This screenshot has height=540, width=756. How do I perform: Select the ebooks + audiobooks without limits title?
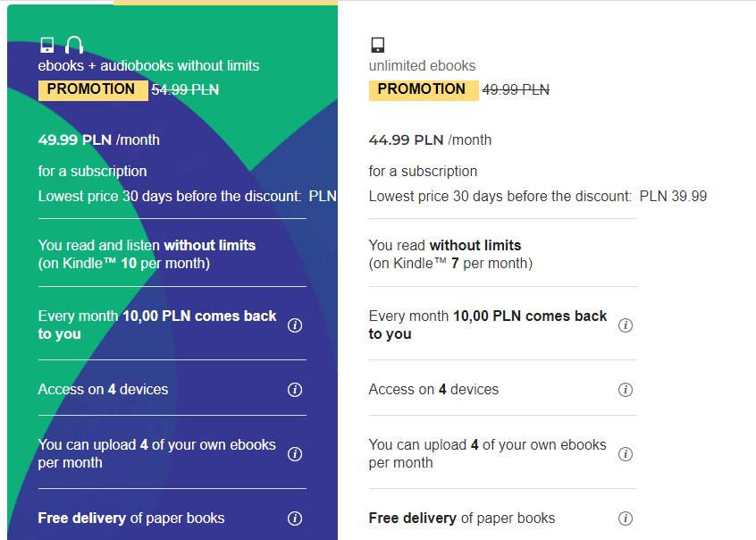pyautogui.click(x=148, y=65)
